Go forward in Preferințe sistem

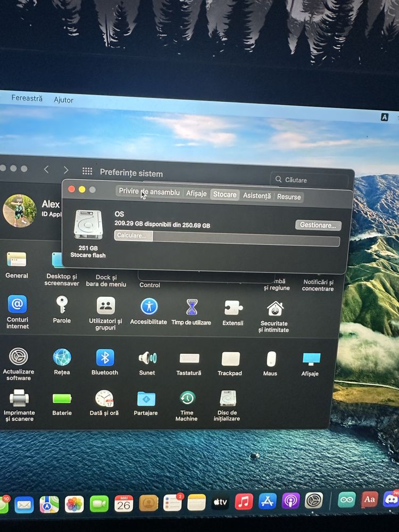point(66,170)
